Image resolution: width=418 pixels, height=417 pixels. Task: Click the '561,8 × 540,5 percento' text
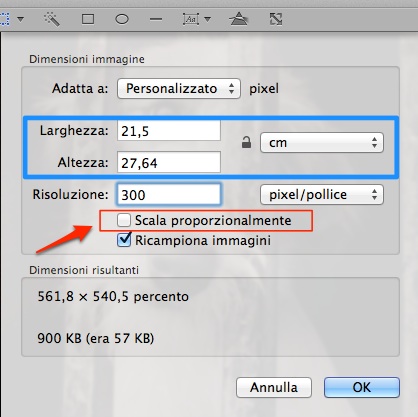(x=113, y=296)
